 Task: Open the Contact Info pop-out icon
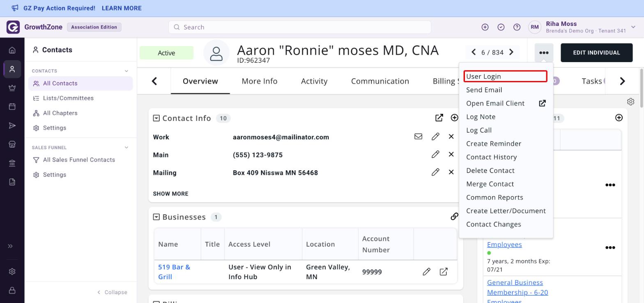coord(439,118)
